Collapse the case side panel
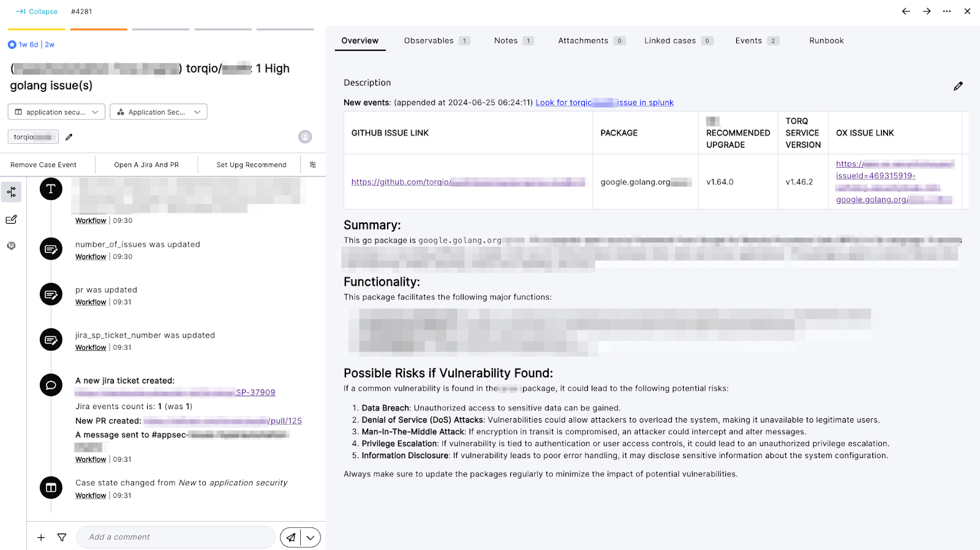 (37, 12)
